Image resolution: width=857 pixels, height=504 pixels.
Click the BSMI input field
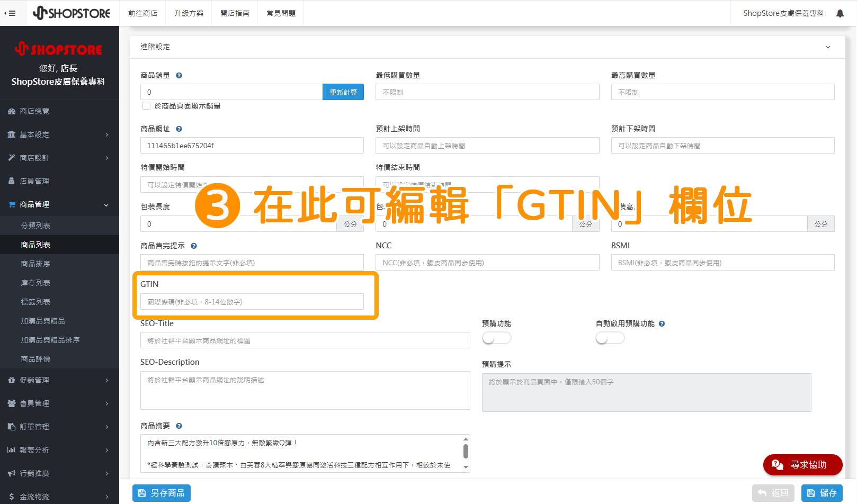point(723,263)
